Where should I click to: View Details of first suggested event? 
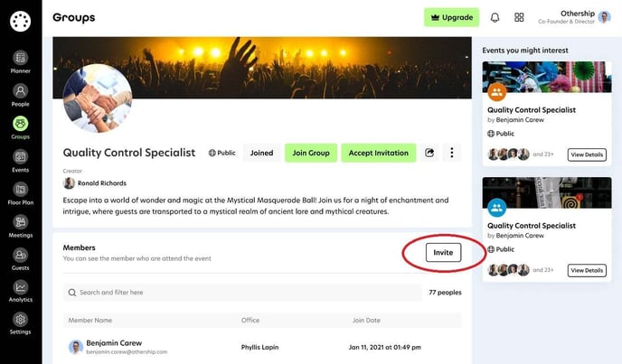[x=587, y=154]
